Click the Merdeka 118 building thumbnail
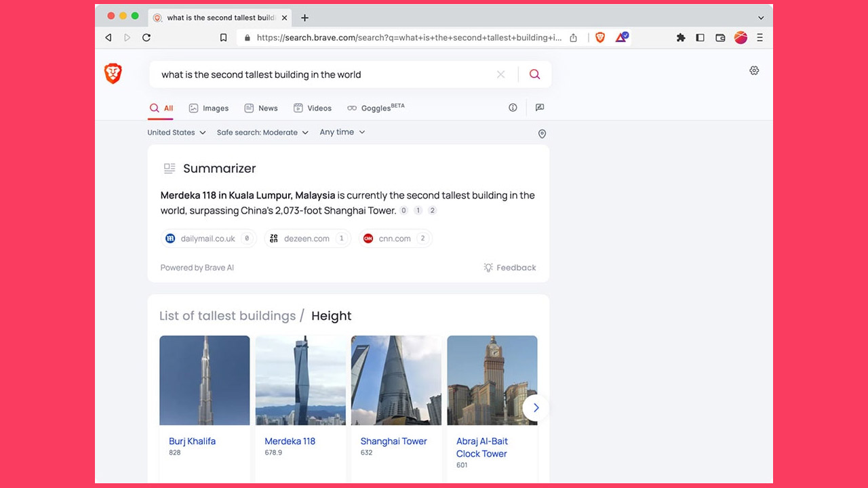 coord(300,380)
